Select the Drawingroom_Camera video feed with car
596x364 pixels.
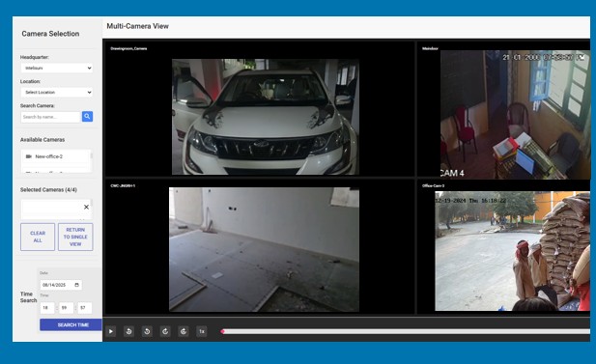point(266,117)
